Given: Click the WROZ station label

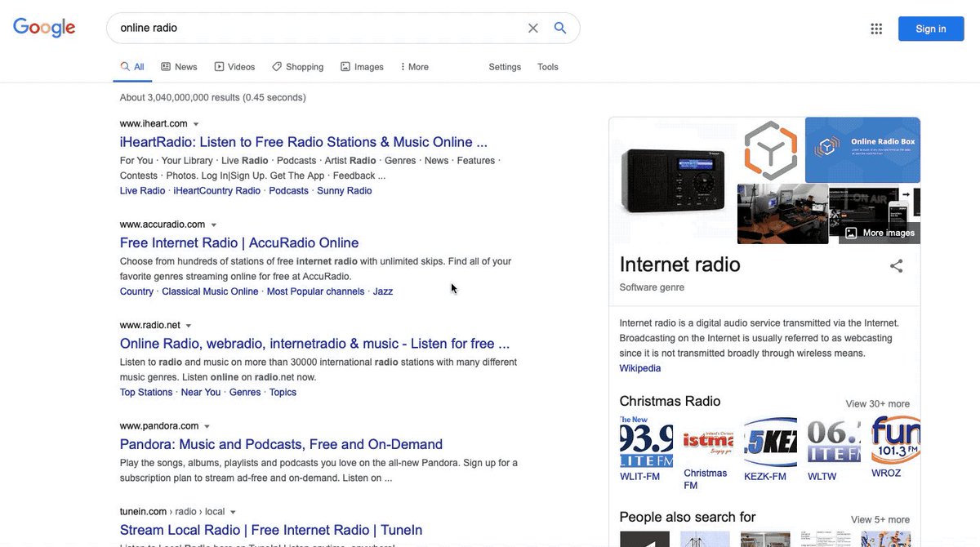Looking at the screenshot, I should click(886, 474).
